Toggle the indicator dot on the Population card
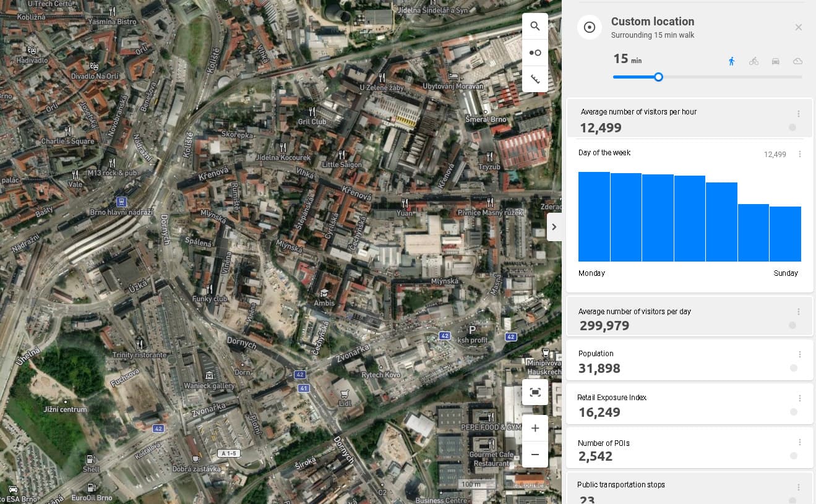Screen dimensions: 816x504 (x=793, y=368)
